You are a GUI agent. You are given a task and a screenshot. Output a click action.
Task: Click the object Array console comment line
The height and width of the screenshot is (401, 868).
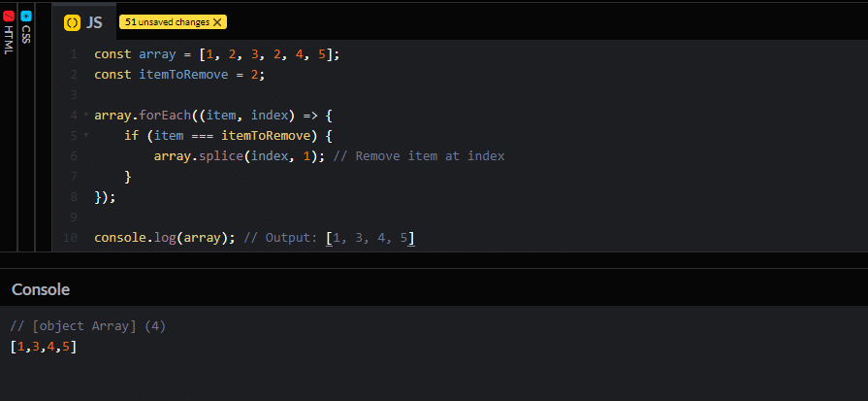click(87, 326)
